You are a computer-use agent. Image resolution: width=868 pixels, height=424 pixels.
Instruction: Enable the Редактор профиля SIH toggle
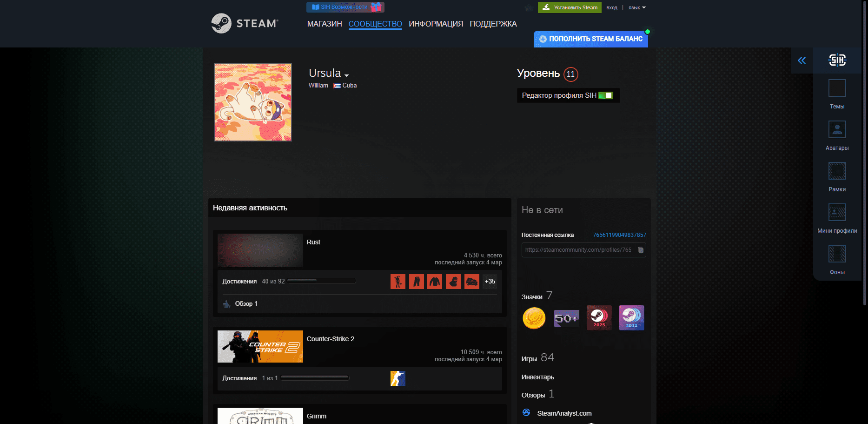click(609, 95)
